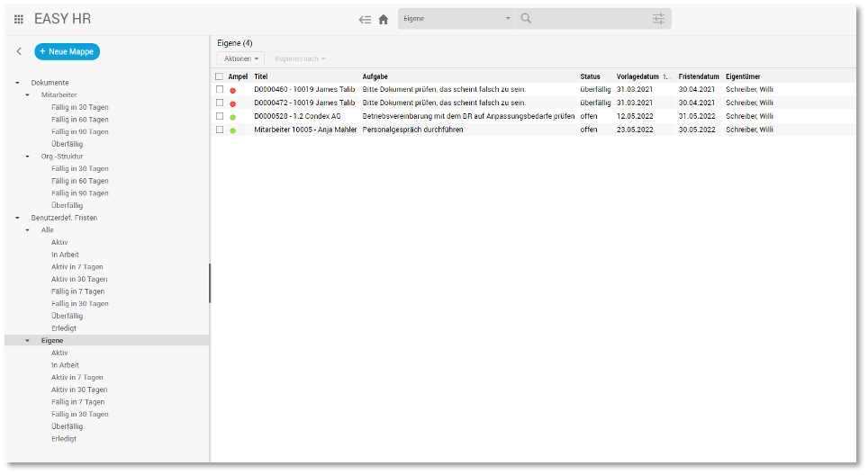868x475 pixels.
Task: Check the row D0000460 checkbox
Action: (x=220, y=90)
